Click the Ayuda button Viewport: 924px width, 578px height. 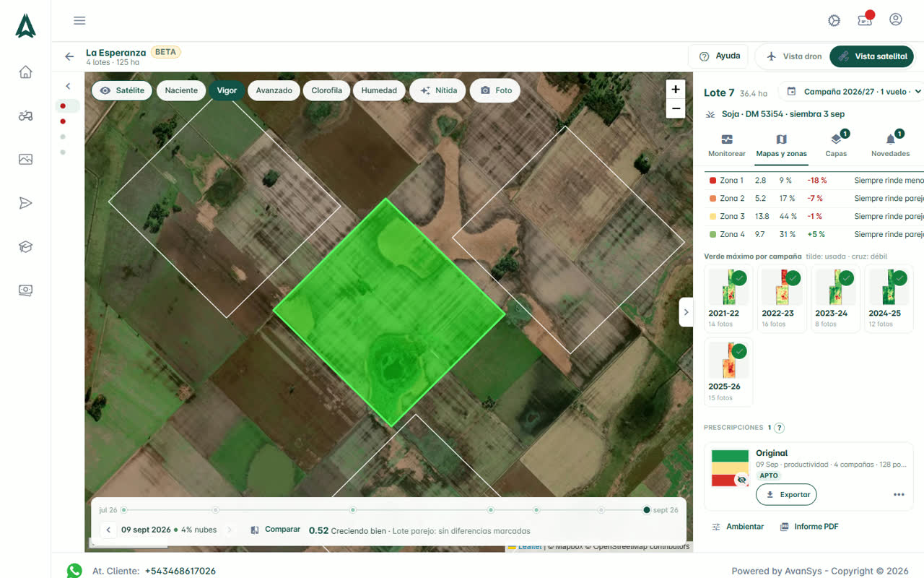click(x=720, y=56)
